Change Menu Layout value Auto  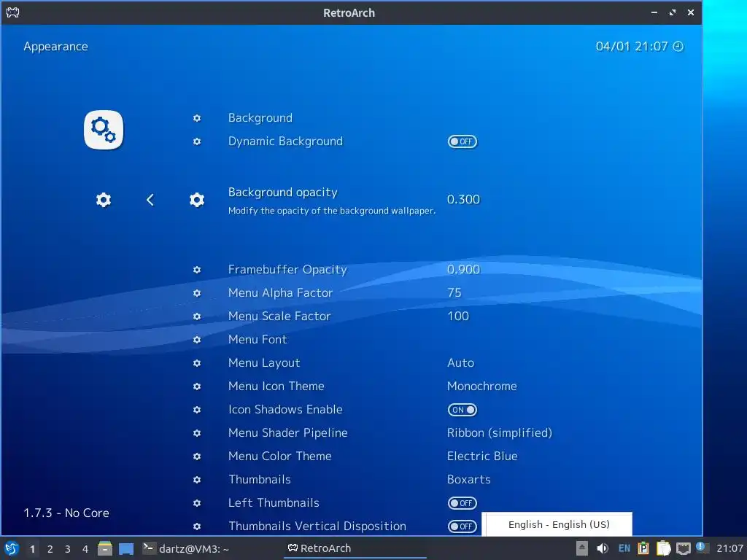click(x=461, y=363)
